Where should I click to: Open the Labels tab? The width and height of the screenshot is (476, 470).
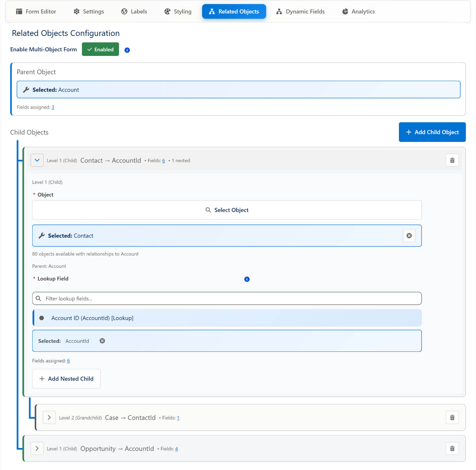point(134,11)
